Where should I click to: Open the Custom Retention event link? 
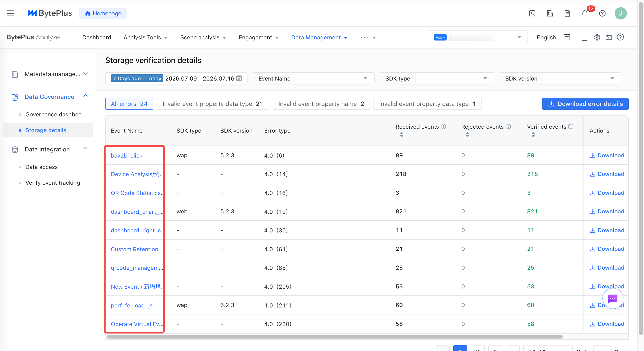click(x=134, y=249)
